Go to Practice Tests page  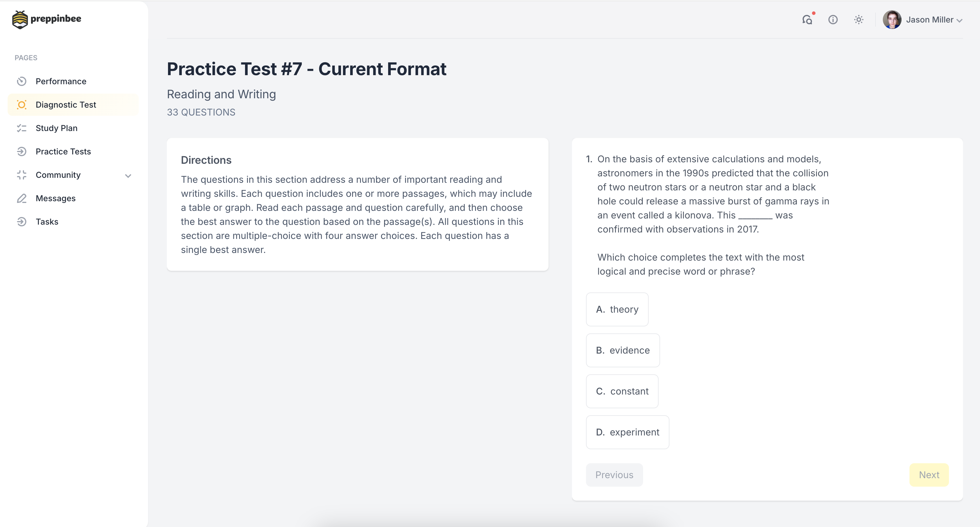point(63,152)
